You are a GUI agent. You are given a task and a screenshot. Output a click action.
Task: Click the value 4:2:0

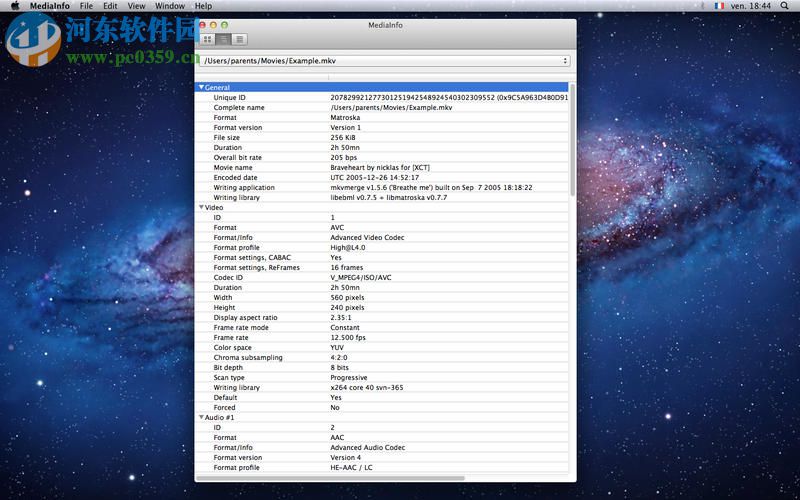click(x=339, y=358)
